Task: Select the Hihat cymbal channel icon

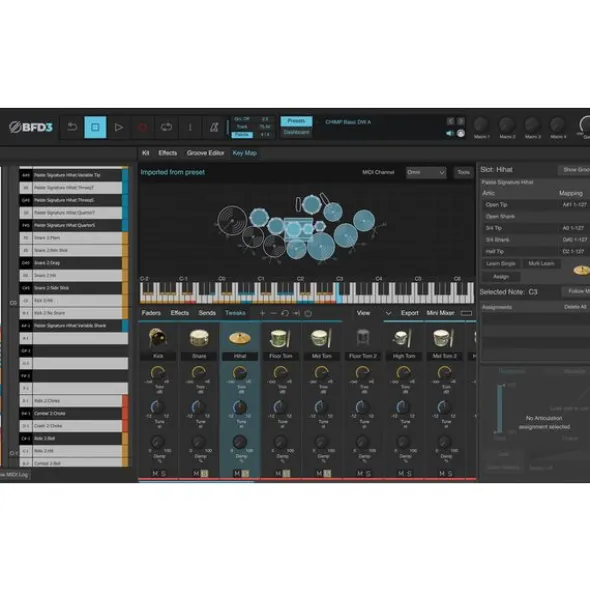Action: click(x=240, y=338)
